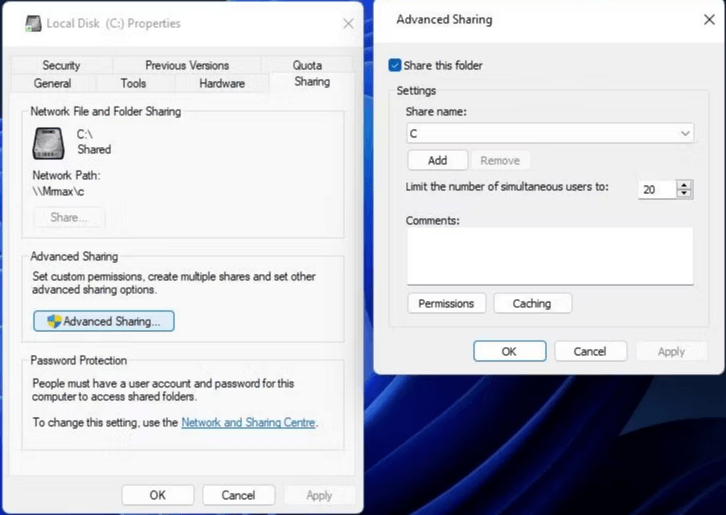Click the Advanced Sharing button with shield icon

point(104,321)
